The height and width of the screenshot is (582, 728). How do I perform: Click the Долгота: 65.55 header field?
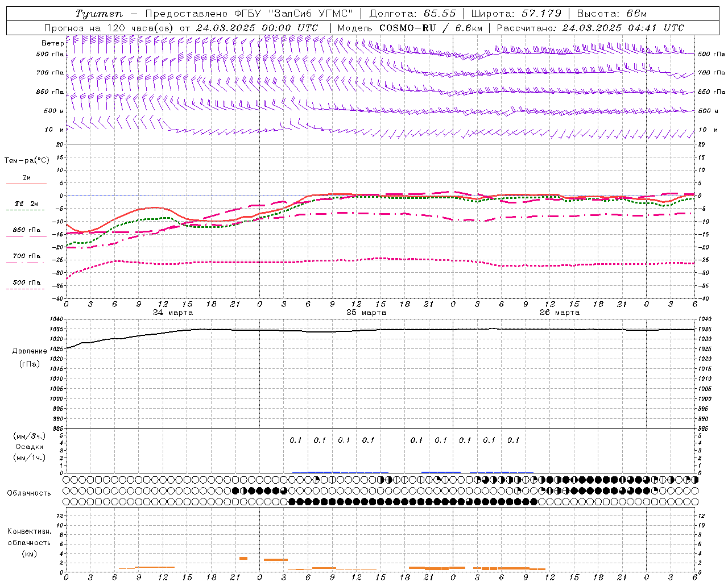pyautogui.click(x=412, y=14)
